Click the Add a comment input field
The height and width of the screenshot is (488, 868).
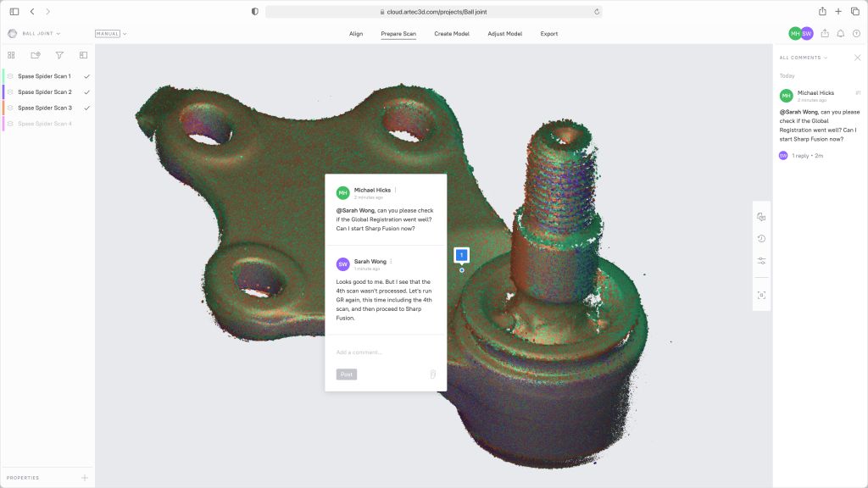click(x=386, y=352)
